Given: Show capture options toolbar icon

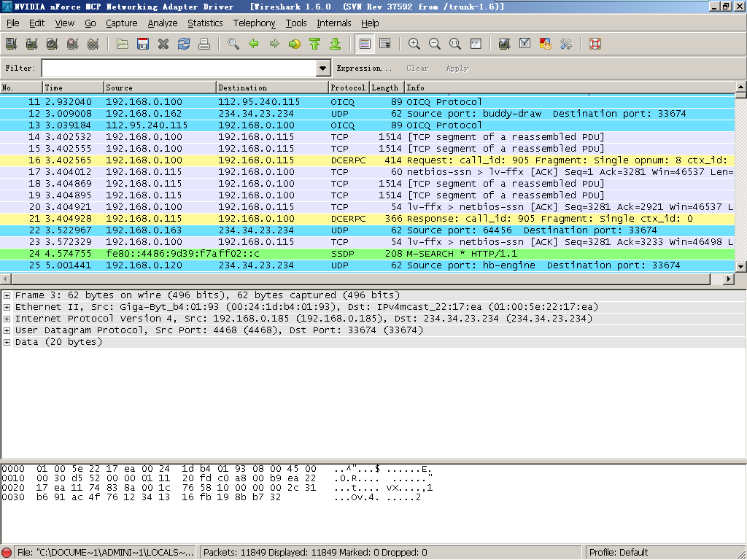Looking at the screenshot, I should 32,44.
